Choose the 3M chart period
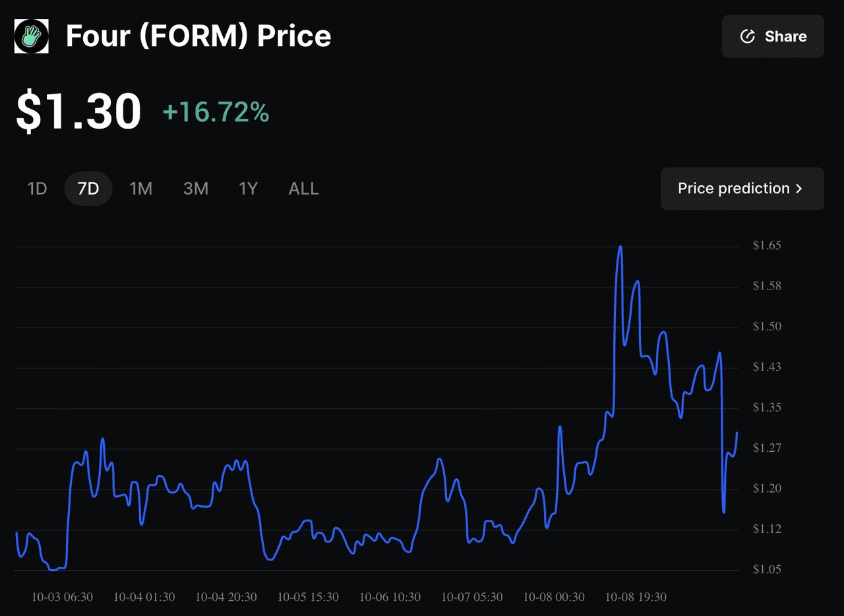Image resolution: width=844 pixels, height=616 pixels. pyautogui.click(x=196, y=189)
